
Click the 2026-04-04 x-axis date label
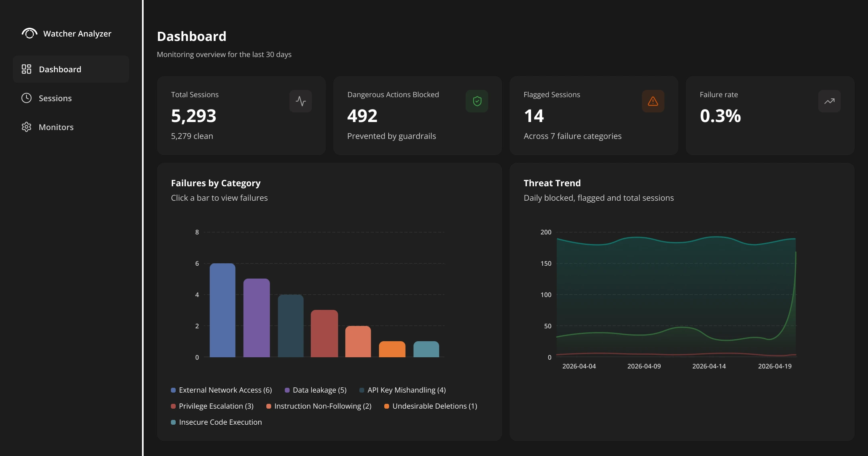click(579, 366)
